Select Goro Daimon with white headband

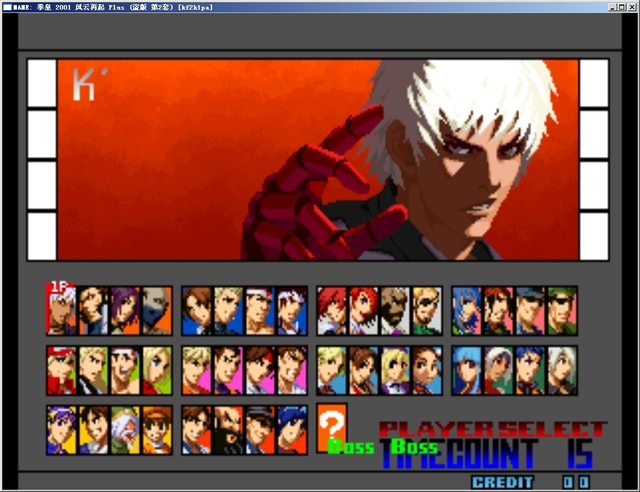(x=260, y=311)
